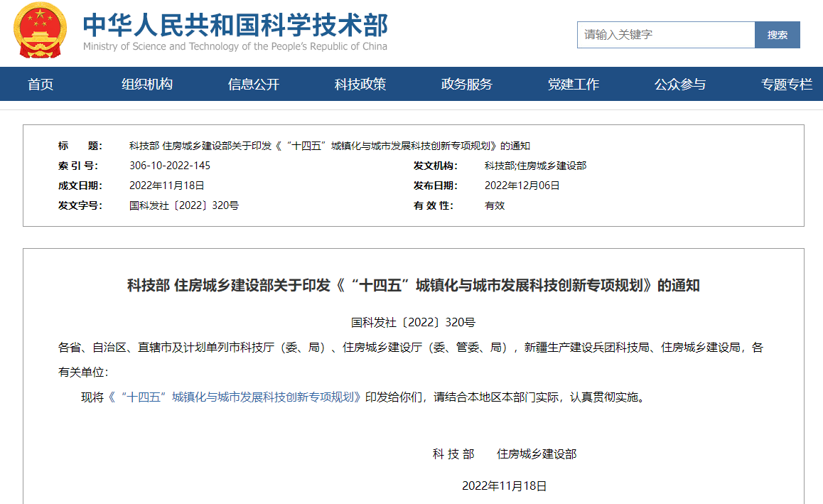Screen dimensions: 823x504
Task: Click the 有效性 label
Action: click(x=433, y=206)
